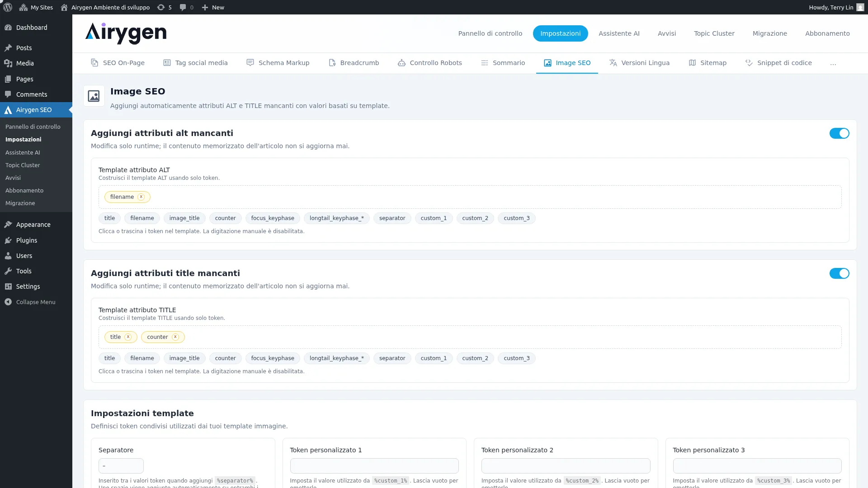Open the Avvisi top tab
The width and height of the screenshot is (868, 488).
coord(667,33)
